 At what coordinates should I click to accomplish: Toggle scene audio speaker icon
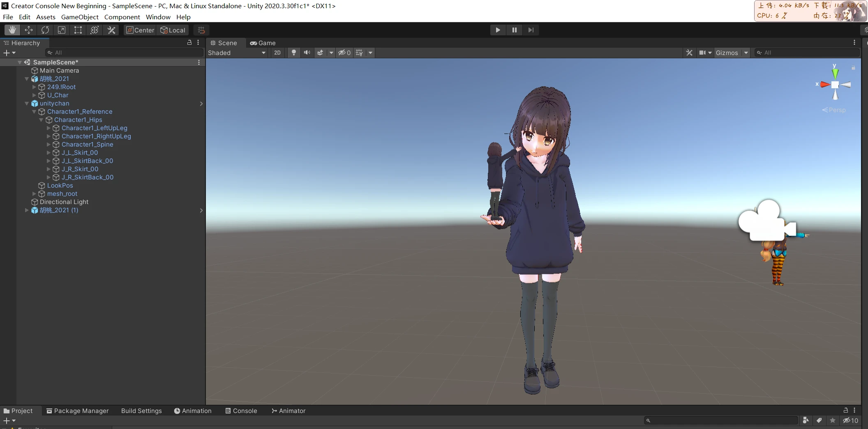pyautogui.click(x=307, y=53)
